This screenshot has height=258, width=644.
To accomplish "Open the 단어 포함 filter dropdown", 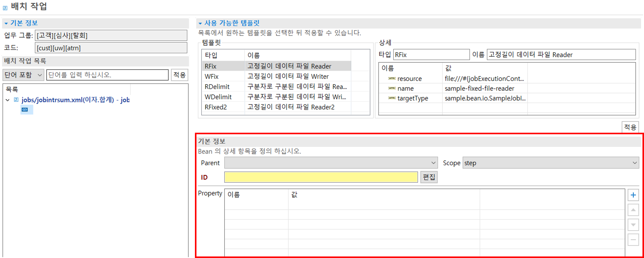I will [23, 75].
